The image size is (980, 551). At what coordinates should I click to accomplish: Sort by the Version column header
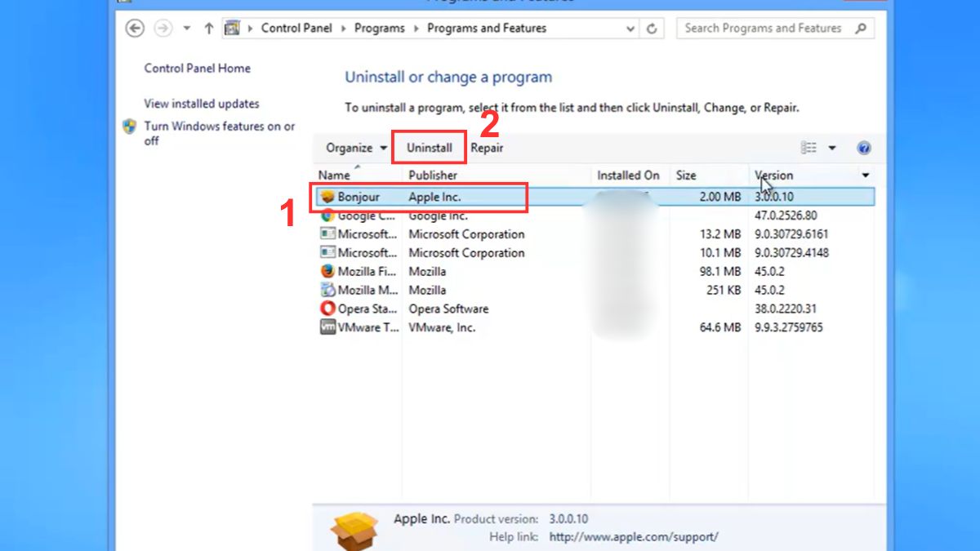773,176
